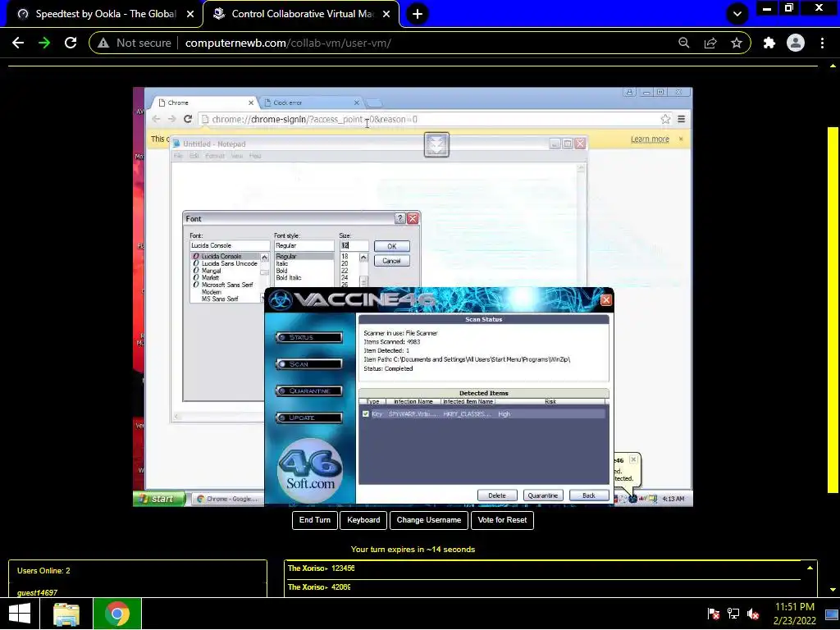
Task: Open the Quarantine section in Vaccine46 sidebar
Action: coord(309,390)
